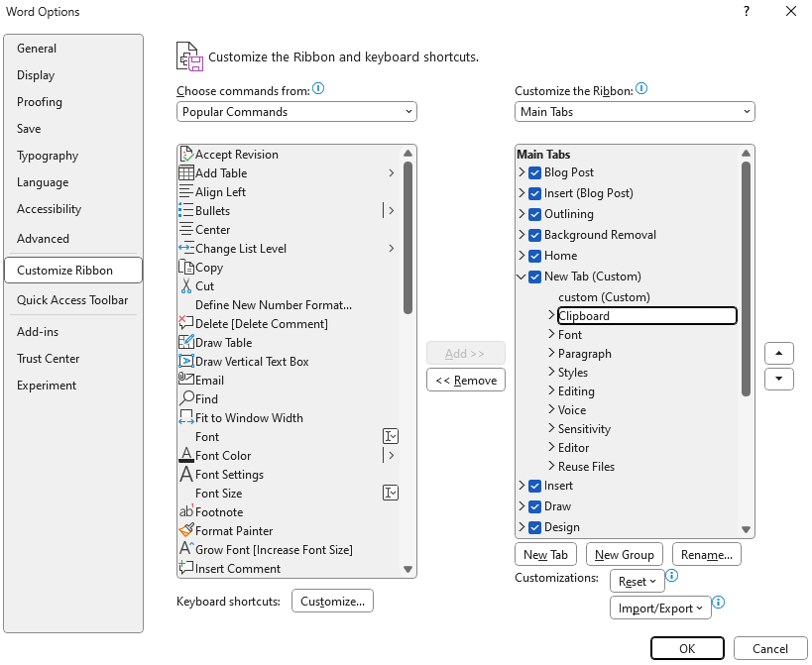Uncheck the Home tab checkbox
This screenshot has width=812, height=665.
click(x=535, y=256)
